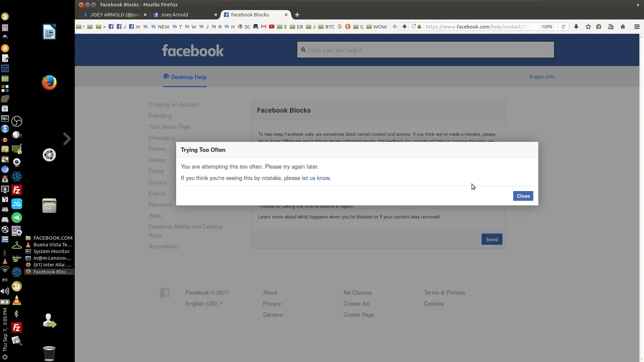
Task: Open the 'let us know' link
Action: pyautogui.click(x=315, y=178)
